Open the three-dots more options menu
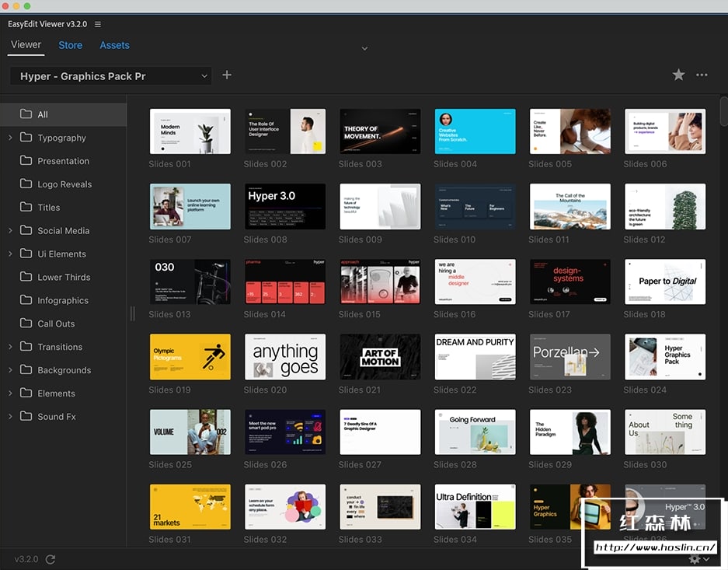This screenshot has width=728, height=570. [702, 75]
